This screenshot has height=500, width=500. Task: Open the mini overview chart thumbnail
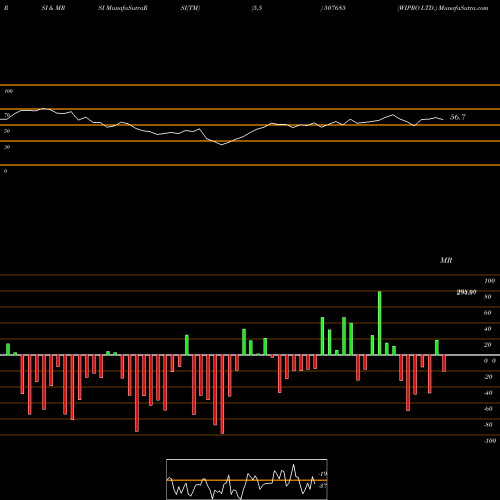(247, 479)
